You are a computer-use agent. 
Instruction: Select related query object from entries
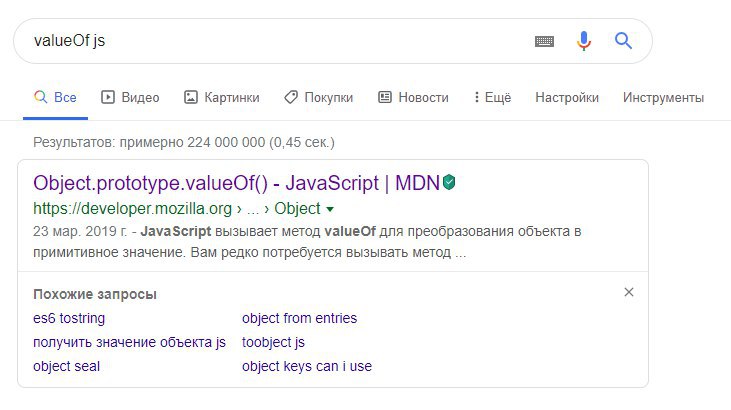[x=299, y=318]
